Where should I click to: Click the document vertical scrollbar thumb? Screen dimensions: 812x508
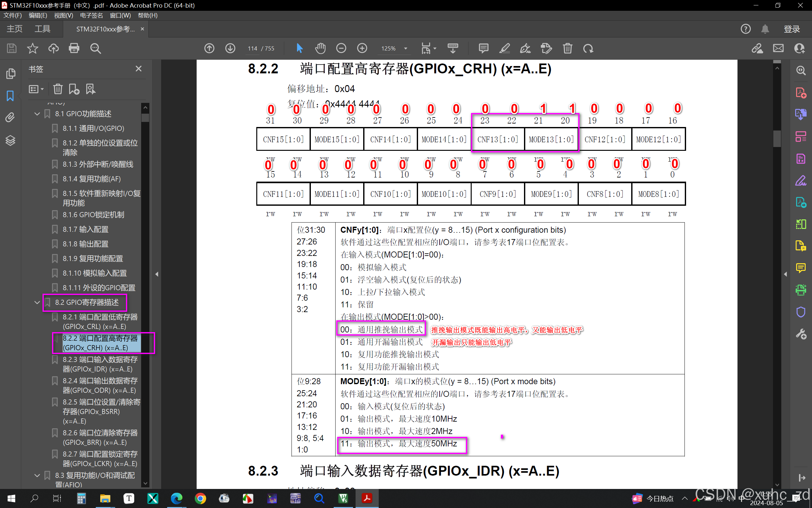click(777, 138)
